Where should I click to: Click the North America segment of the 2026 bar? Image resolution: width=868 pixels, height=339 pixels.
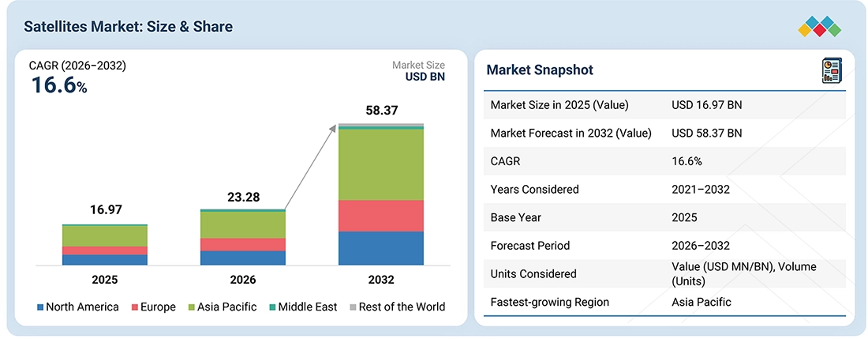[243, 258]
